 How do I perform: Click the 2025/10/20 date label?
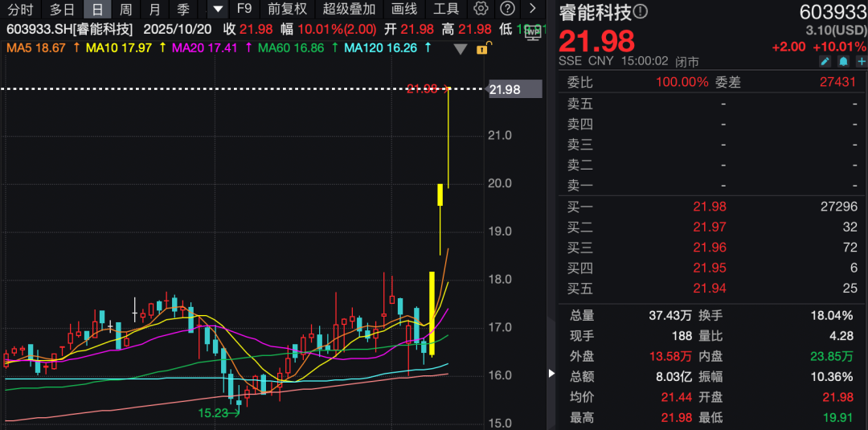click(x=179, y=30)
